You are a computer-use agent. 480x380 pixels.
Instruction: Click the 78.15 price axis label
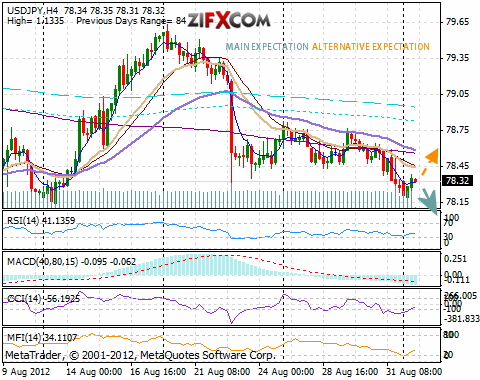[457, 202]
